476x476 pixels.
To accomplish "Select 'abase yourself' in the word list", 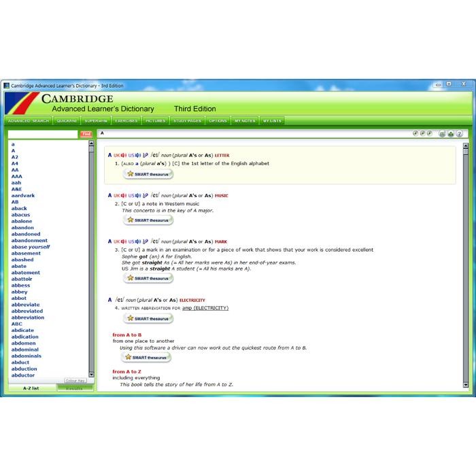I will click(31, 247).
